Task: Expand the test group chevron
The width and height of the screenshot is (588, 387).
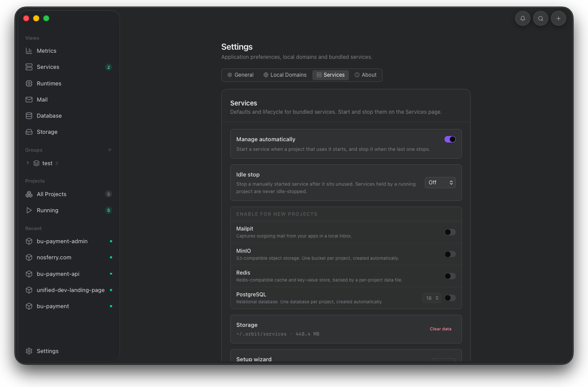Action: coord(27,163)
